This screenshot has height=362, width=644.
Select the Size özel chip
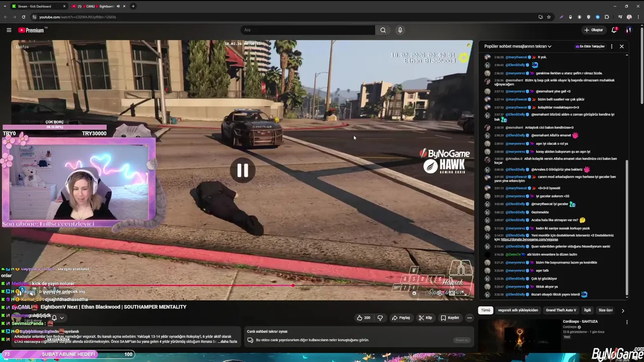point(605,310)
